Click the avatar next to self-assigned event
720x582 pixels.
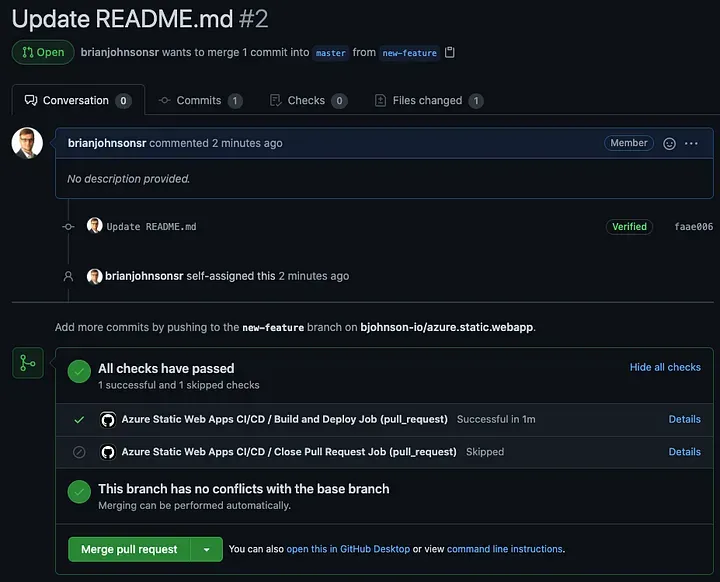[x=95, y=276]
